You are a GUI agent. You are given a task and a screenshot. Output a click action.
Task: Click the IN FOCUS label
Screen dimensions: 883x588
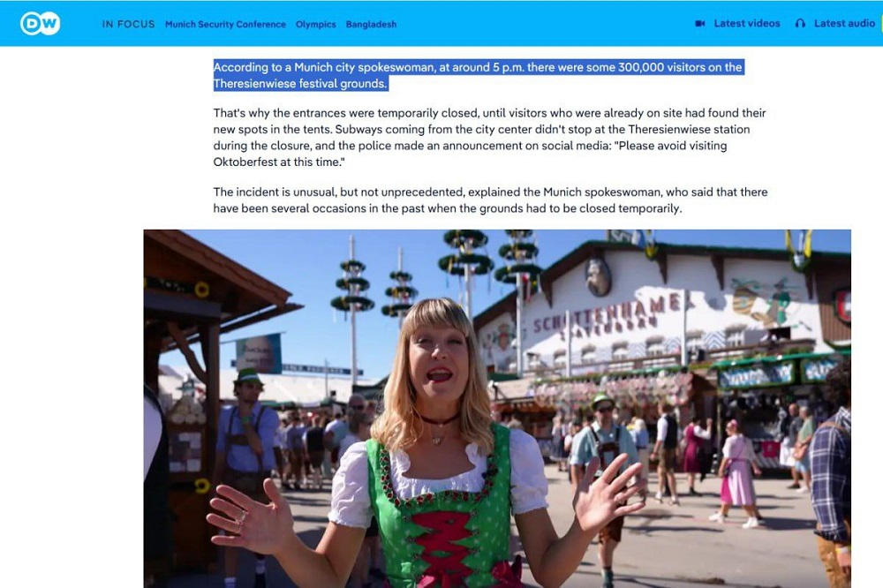(x=128, y=24)
